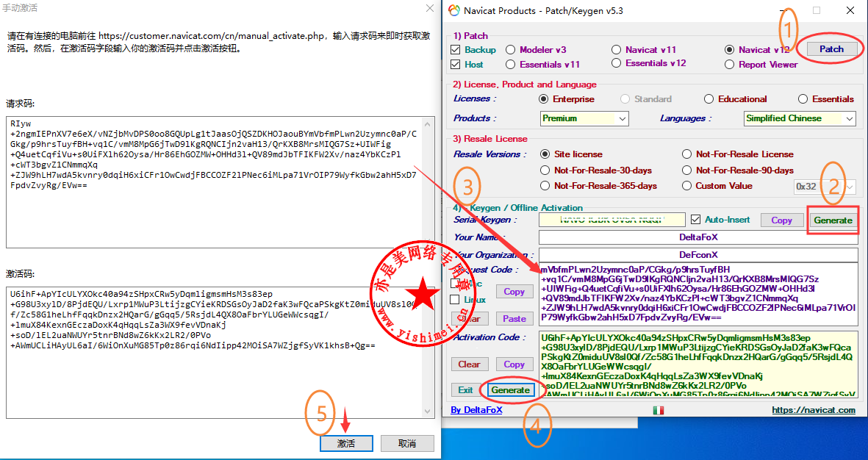Choose the Navicat v11 radio option
The image size is (868, 460).
(616, 50)
